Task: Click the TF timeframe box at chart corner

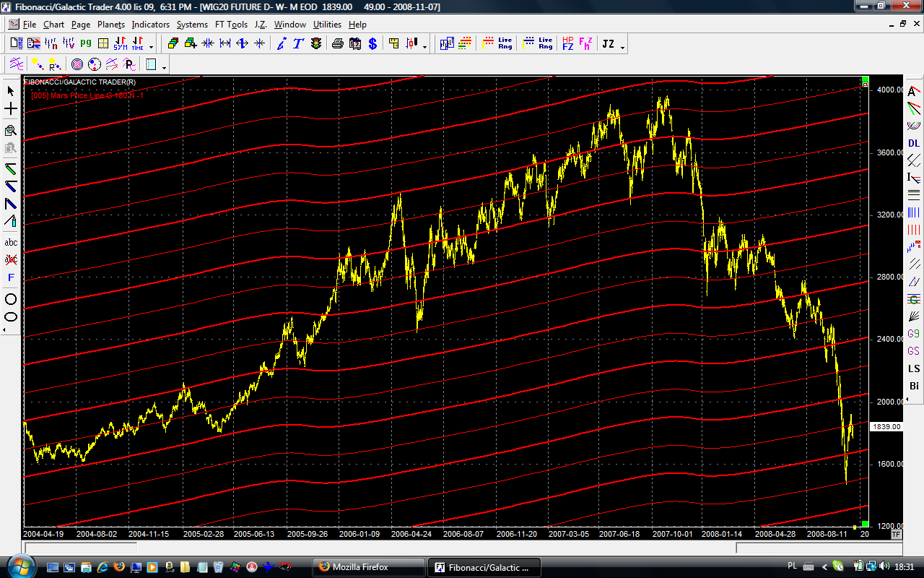Action: tap(896, 535)
